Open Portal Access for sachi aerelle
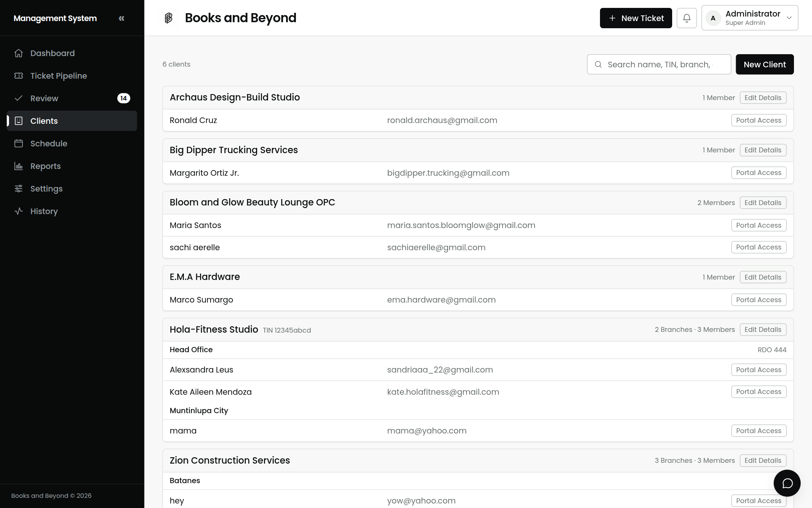Viewport: 812px width, 508px height. [x=759, y=247]
